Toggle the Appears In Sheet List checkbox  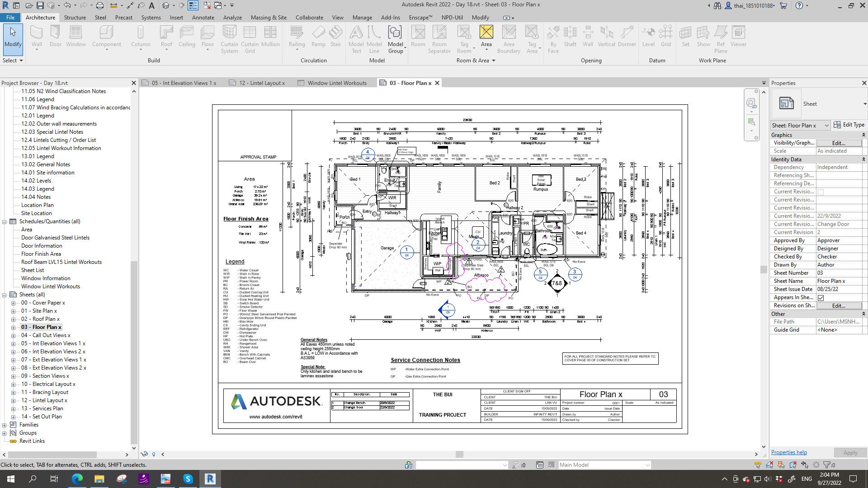tap(821, 298)
